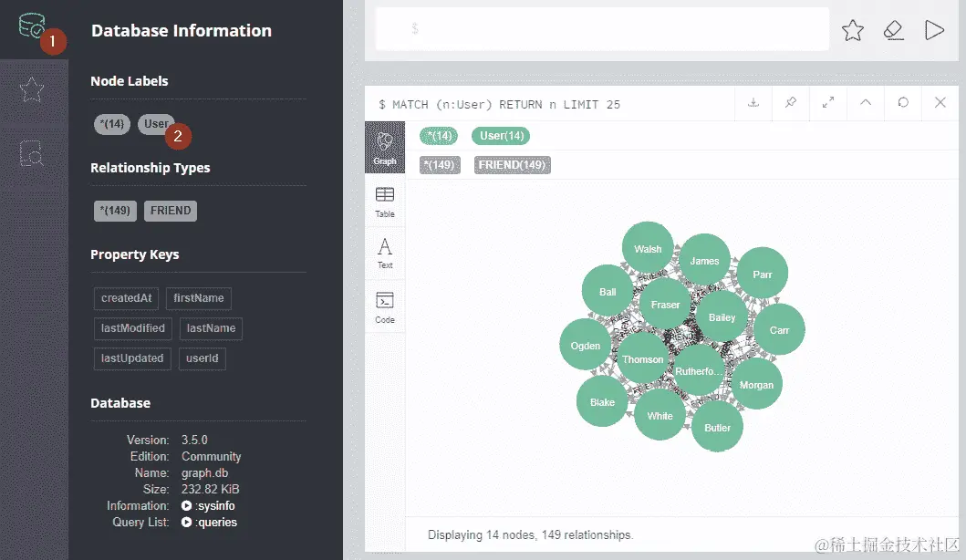
Task: Switch to Graph view tab
Action: pyautogui.click(x=385, y=148)
